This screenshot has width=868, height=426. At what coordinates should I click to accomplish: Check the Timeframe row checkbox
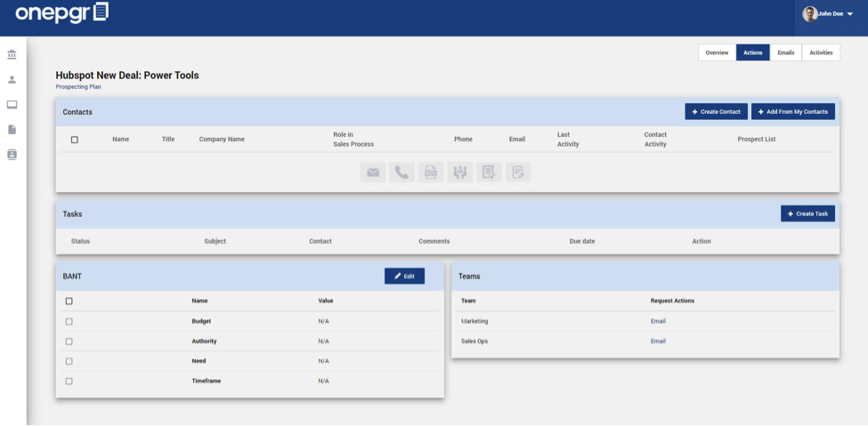pyautogui.click(x=69, y=382)
